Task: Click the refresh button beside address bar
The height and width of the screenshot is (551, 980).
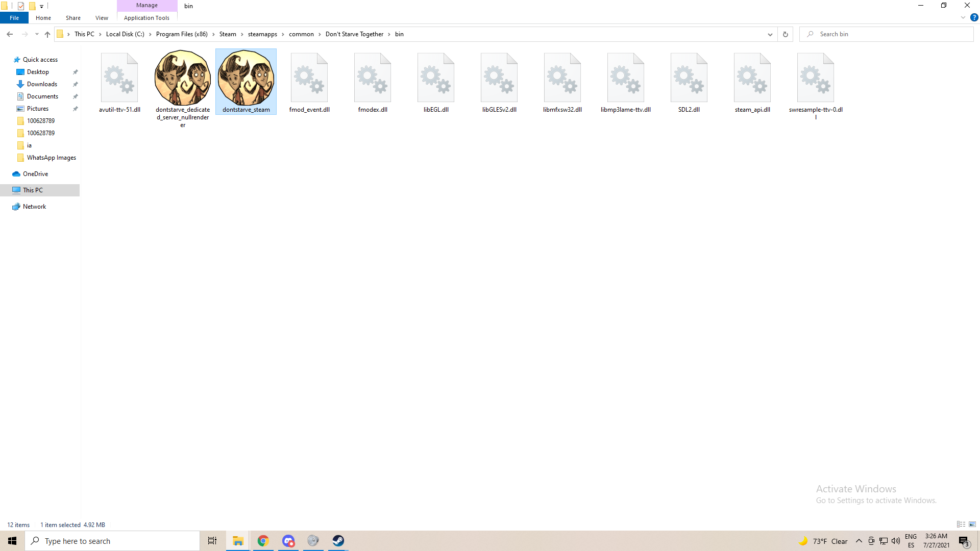Action: pos(786,34)
